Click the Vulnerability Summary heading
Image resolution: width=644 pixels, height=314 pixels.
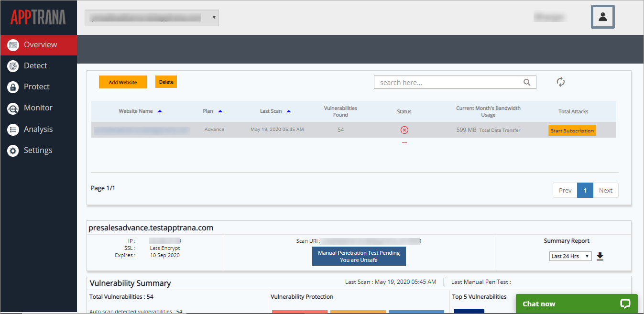(x=130, y=283)
